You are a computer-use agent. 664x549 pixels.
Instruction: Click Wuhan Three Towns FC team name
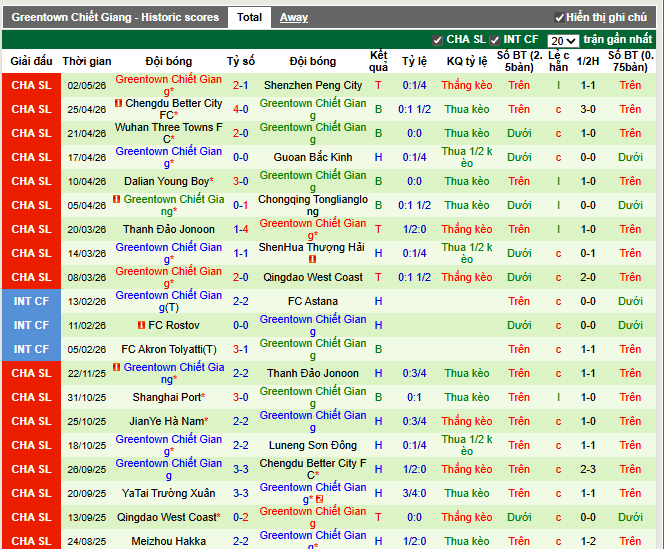click(x=169, y=133)
